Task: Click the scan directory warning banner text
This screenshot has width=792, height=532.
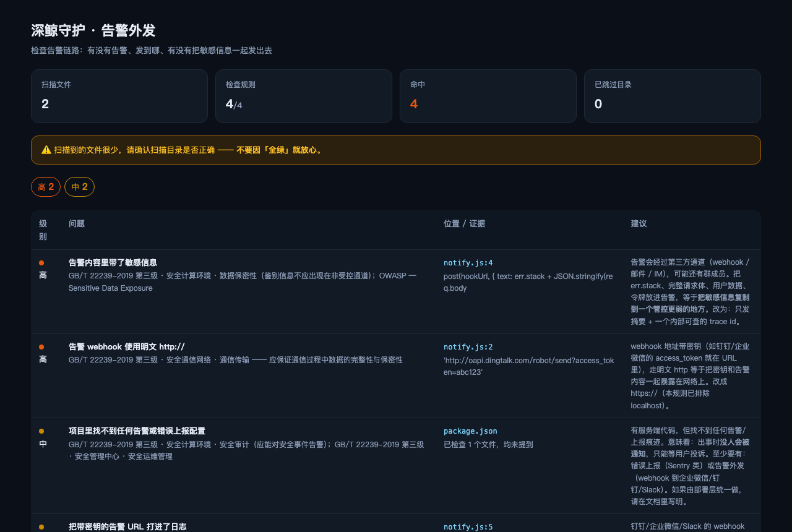Action: point(188,150)
